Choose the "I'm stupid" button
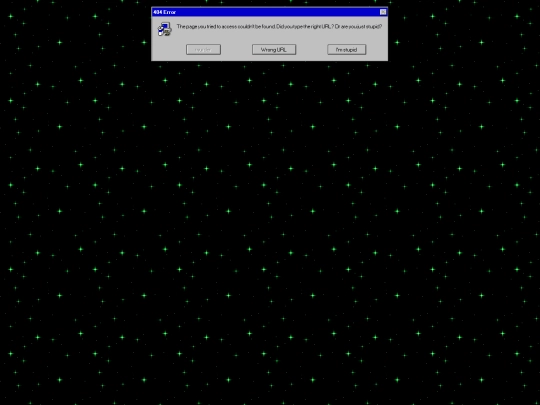The width and height of the screenshot is (540, 405). click(346, 50)
